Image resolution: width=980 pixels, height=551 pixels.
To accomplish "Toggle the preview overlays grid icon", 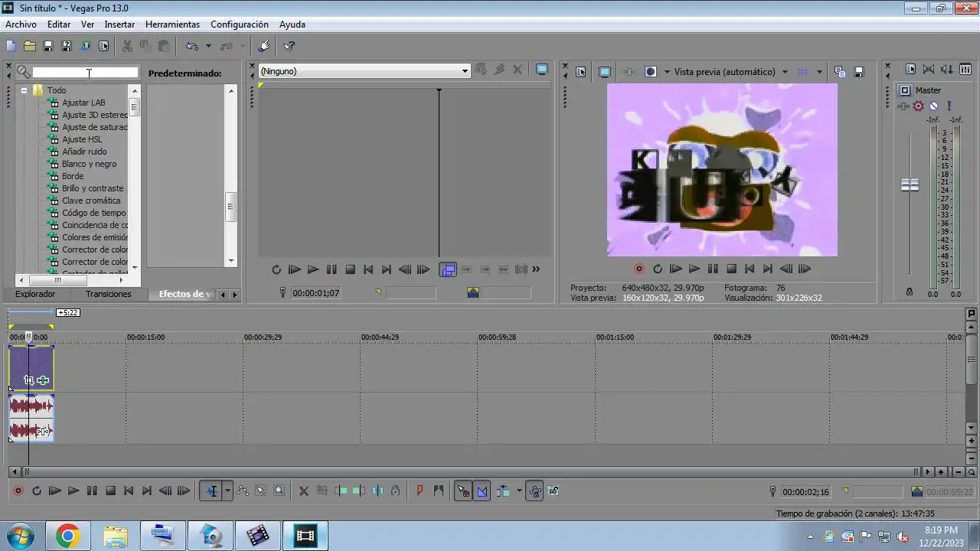I will (803, 72).
